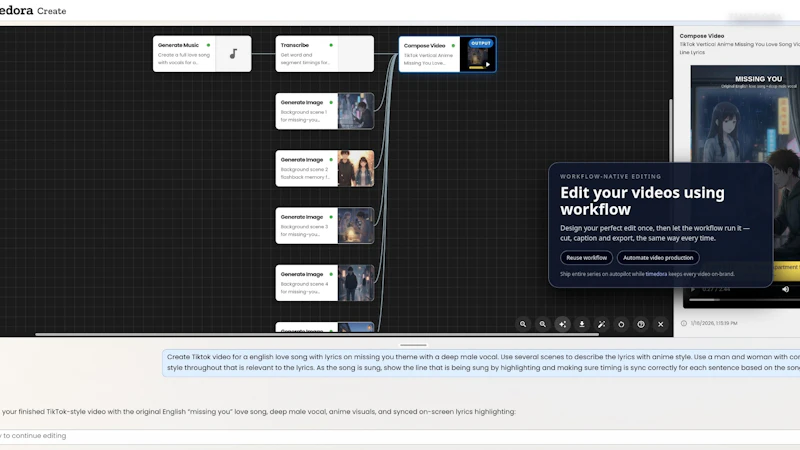Viewport: 800px width, 450px height.
Task: Click the Create label in header
Action: tap(52, 11)
